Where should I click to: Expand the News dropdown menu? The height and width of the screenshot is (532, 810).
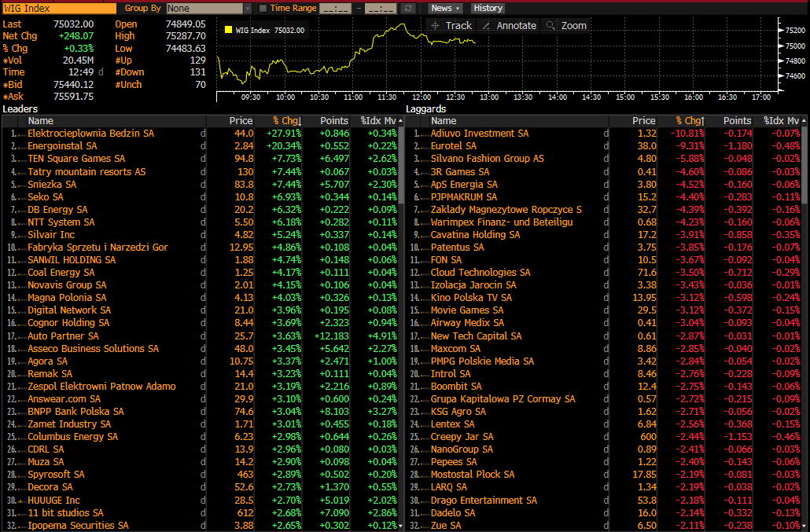click(446, 8)
